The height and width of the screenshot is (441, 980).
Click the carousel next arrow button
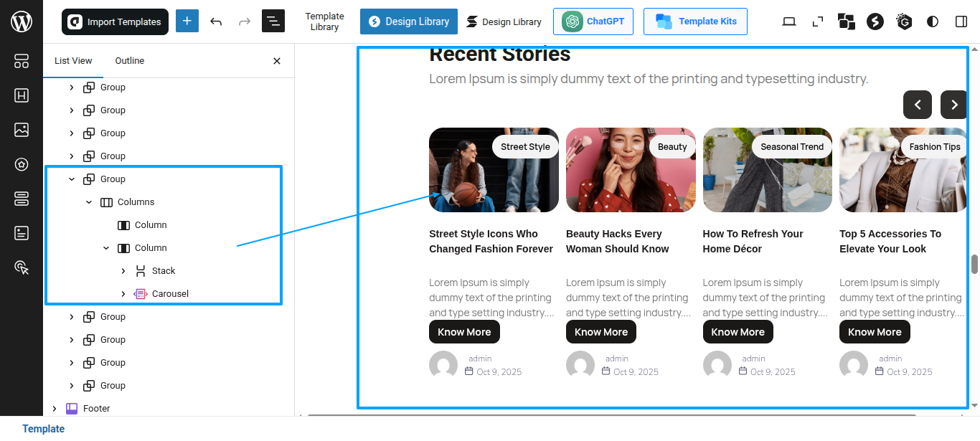point(954,105)
